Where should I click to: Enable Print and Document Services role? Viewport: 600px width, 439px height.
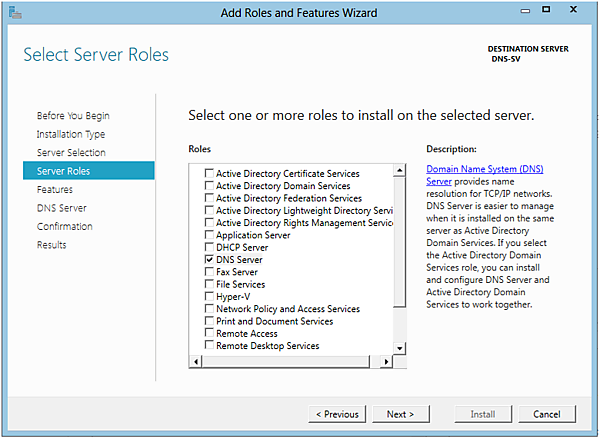(x=209, y=321)
